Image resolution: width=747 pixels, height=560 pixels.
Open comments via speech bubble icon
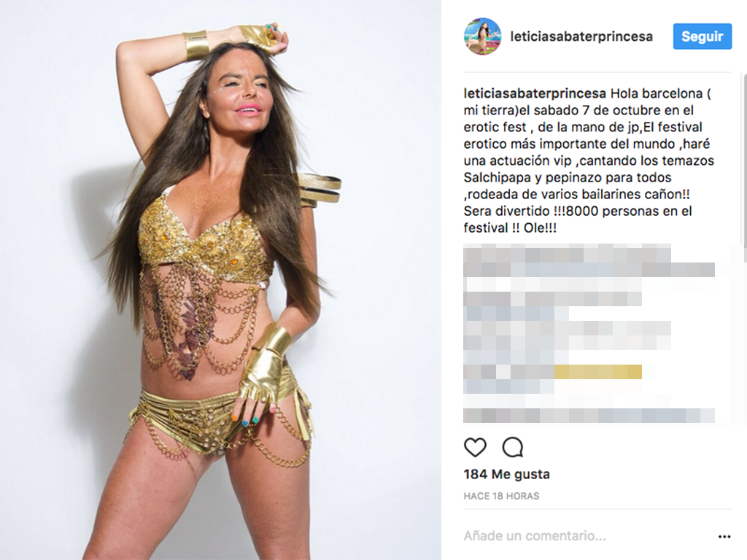(x=513, y=447)
